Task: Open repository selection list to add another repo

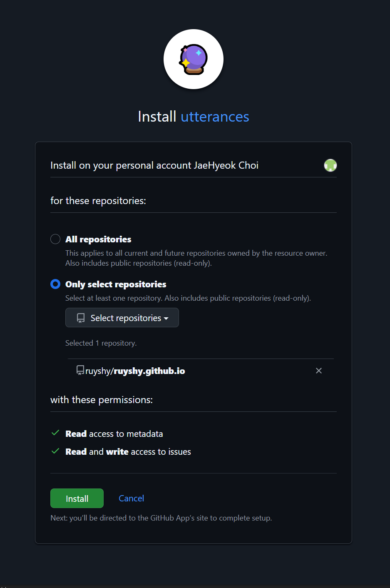Action: 122,317
